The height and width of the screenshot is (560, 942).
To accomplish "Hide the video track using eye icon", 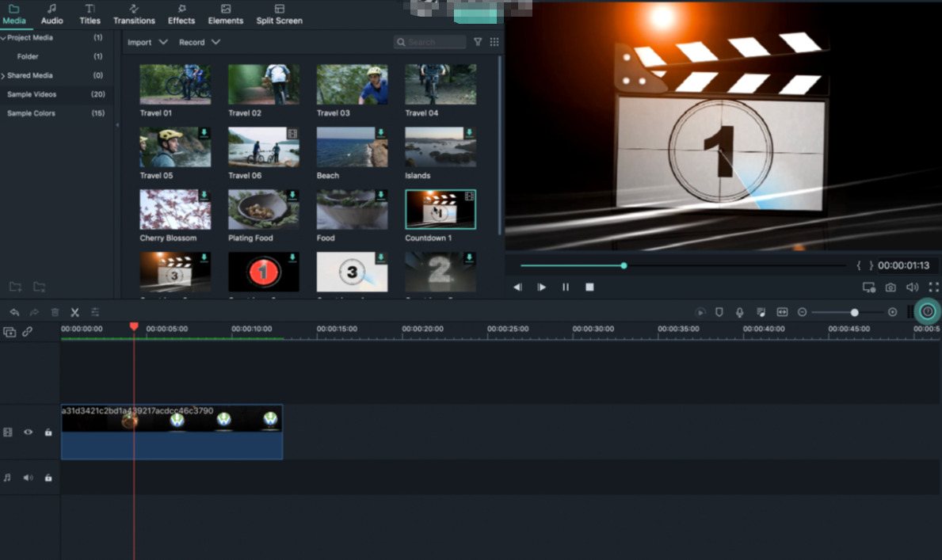I will coord(29,432).
